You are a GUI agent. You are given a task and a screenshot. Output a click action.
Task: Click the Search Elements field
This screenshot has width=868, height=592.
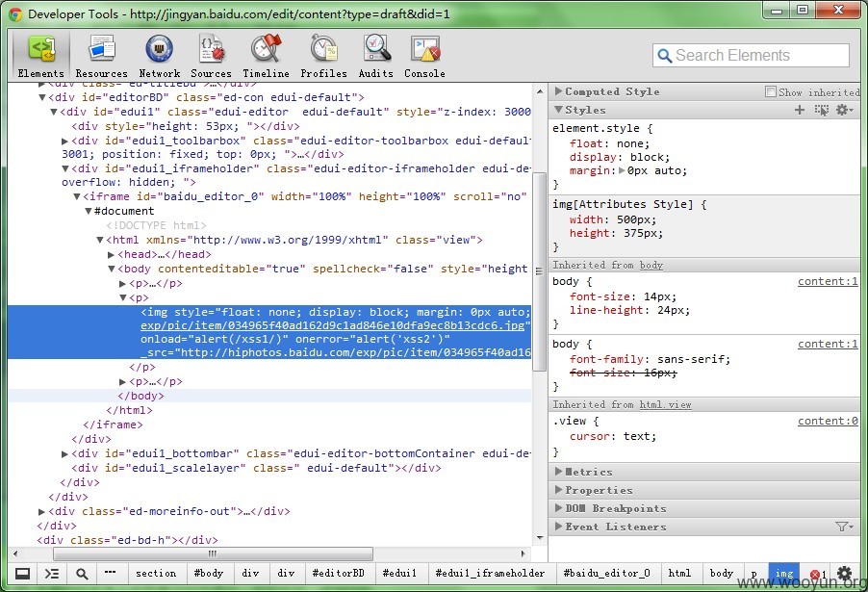pos(751,56)
